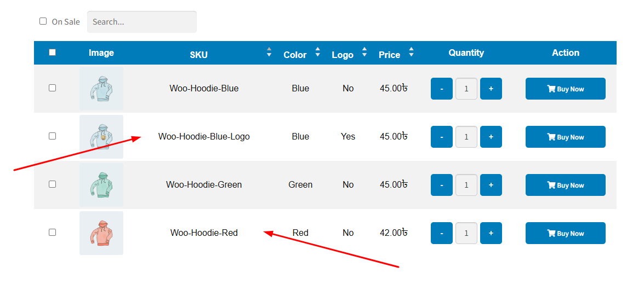Click the blue hoodie product thumbnail
Image resolution: width=644 pixels, height=284 pixels.
pos(101,89)
